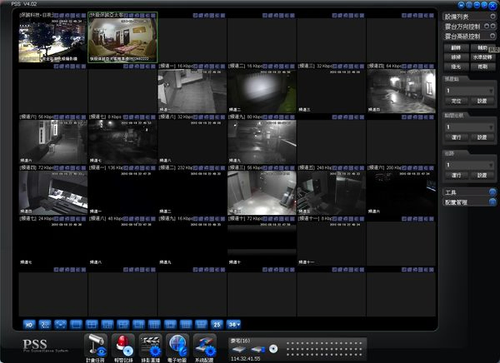The height and width of the screenshot is (363, 500).
Task: Click the network device icon beside the disc icon
Action: 258,349
